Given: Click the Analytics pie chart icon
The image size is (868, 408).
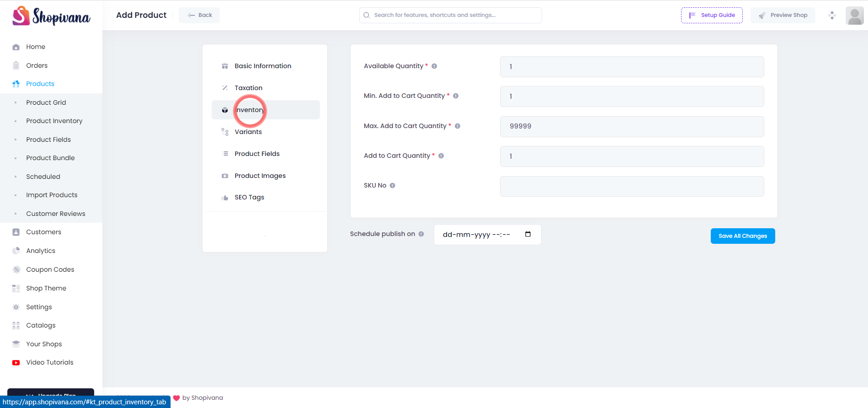Looking at the screenshot, I should (16, 251).
